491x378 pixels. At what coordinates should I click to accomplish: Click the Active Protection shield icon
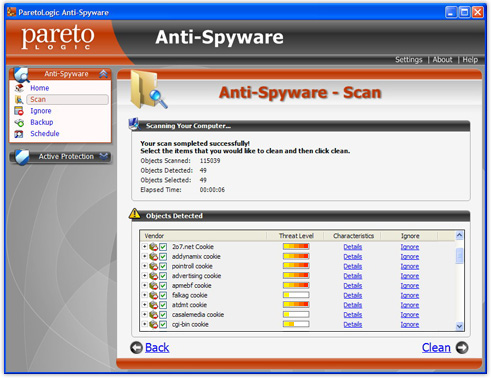(22, 157)
